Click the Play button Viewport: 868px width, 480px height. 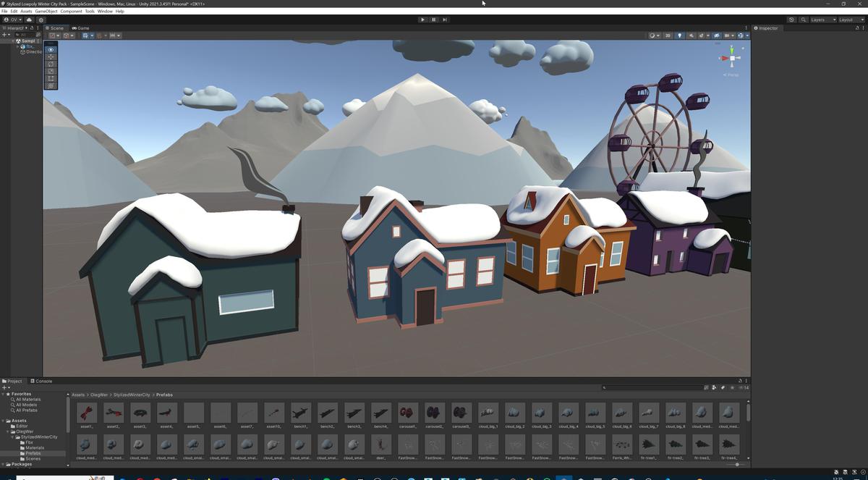[x=423, y=20]
